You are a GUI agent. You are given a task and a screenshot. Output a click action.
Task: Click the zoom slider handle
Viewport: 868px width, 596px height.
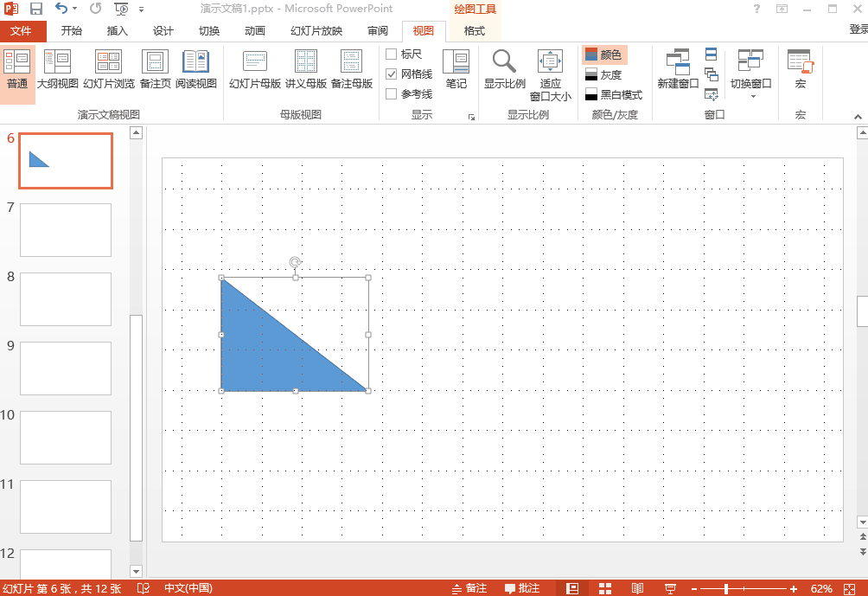tap(725, 589)
